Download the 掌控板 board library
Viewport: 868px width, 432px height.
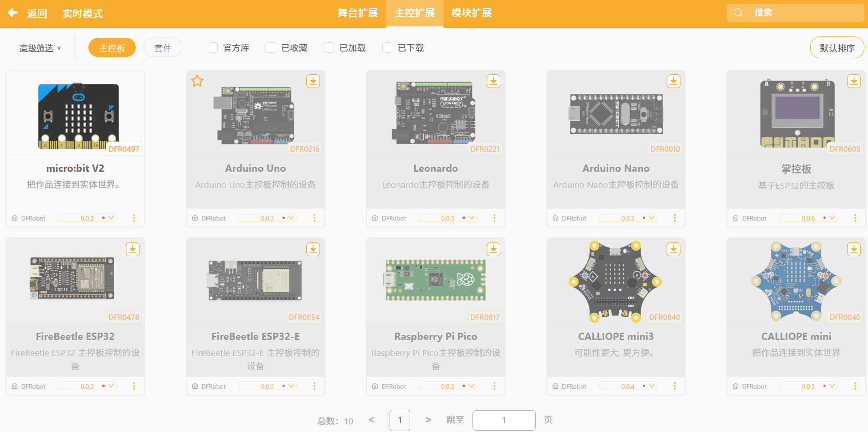(x=854, y=81)
